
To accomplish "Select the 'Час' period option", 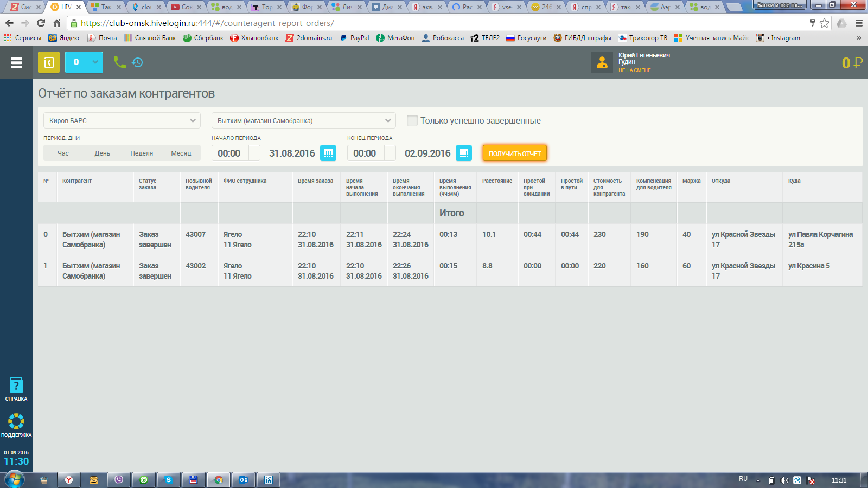I will [x=63, y=153].
